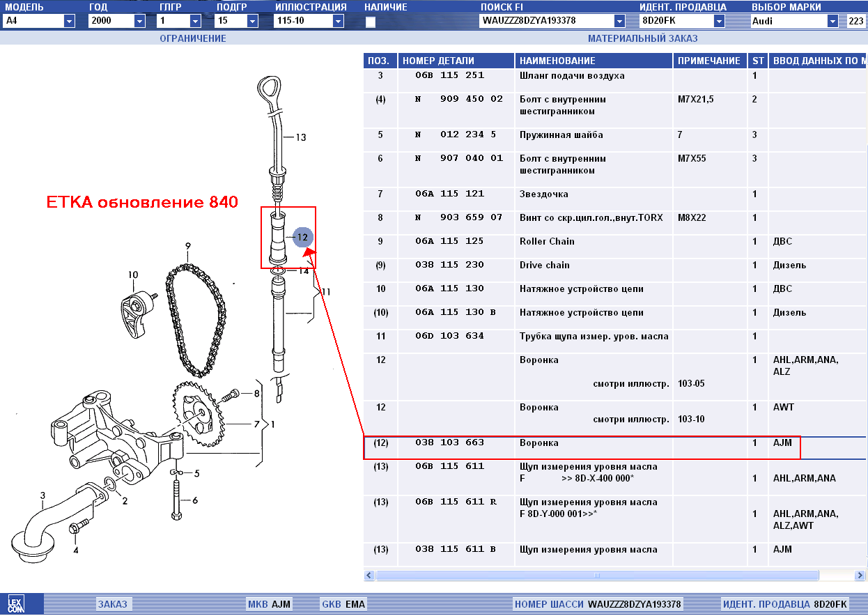868x616 pixels.
Task: Click callout number 10 on tensioner
Action: 133,275
